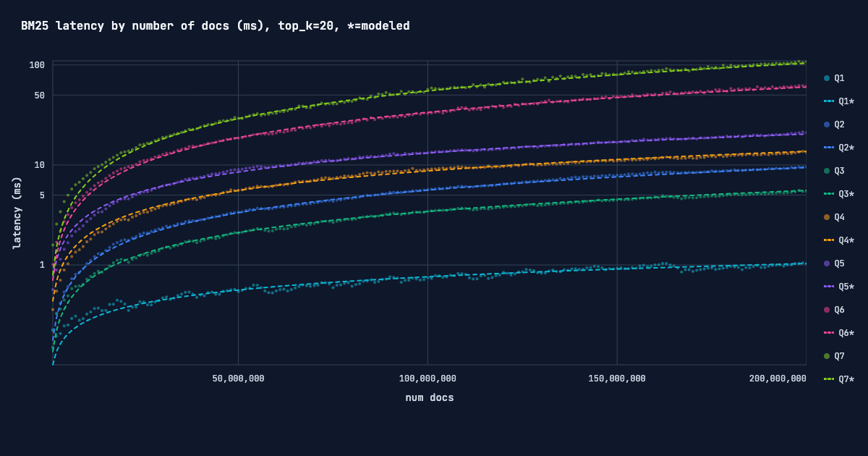868x456 pixels.
Task: Click the 'num docs' x-axis label
Action: (x=429, y=397)
